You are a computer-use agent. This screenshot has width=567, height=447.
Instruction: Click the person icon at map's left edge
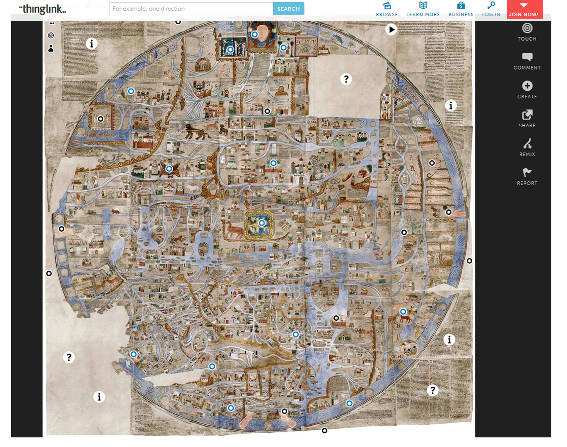[x=51, y=48]
